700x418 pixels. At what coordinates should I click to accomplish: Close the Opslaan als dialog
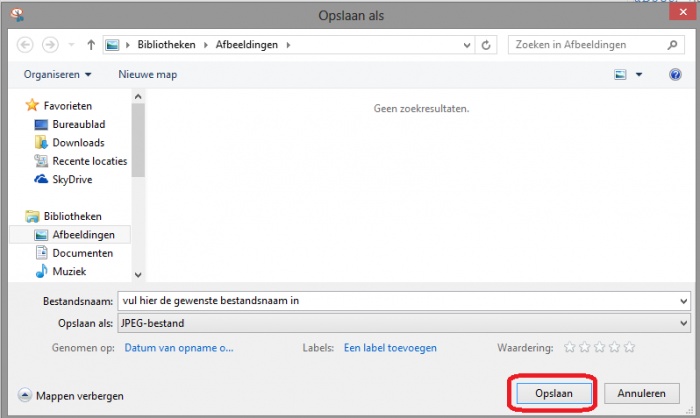(x=683, y=12)
